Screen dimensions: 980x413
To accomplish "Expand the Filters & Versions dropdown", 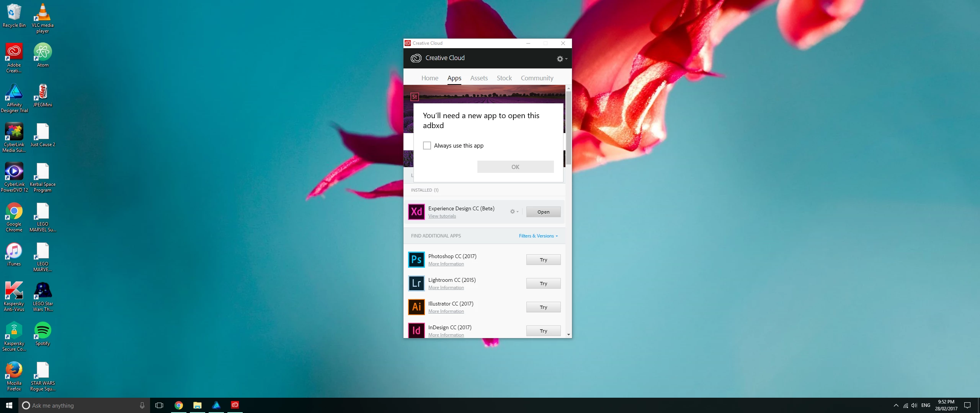I will pyautogui.click(x=538, y=236).
